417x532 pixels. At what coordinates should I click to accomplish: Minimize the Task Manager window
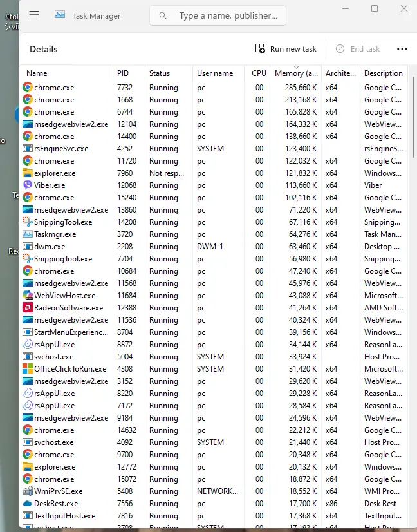[346, 8]
